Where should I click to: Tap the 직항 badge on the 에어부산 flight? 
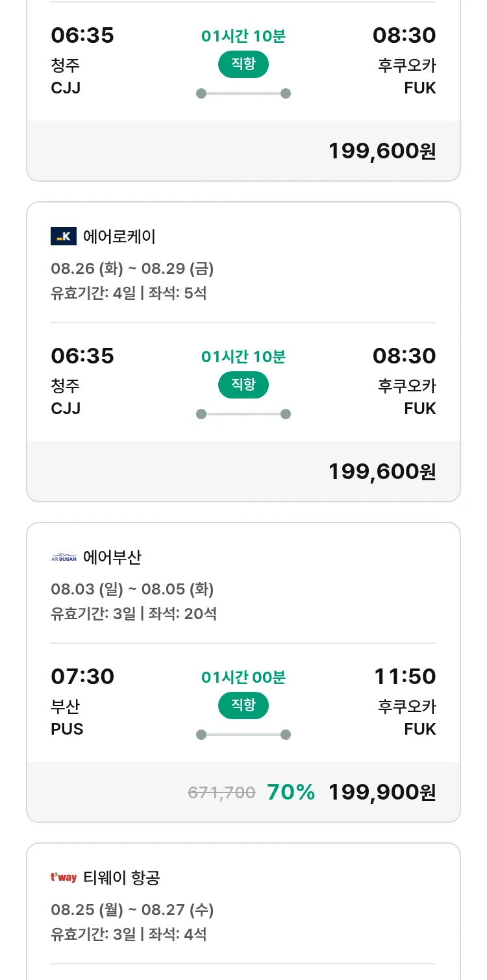coord(243,705)
